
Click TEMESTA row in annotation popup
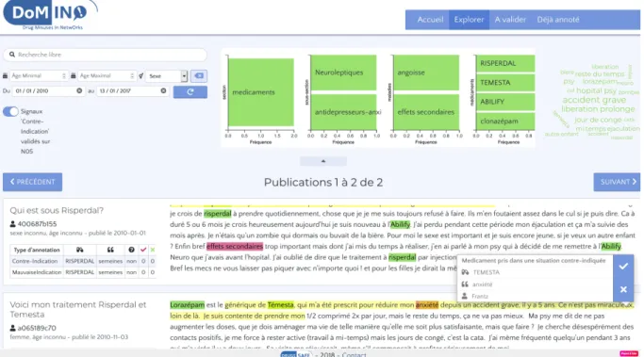click(x=536, y=272)
